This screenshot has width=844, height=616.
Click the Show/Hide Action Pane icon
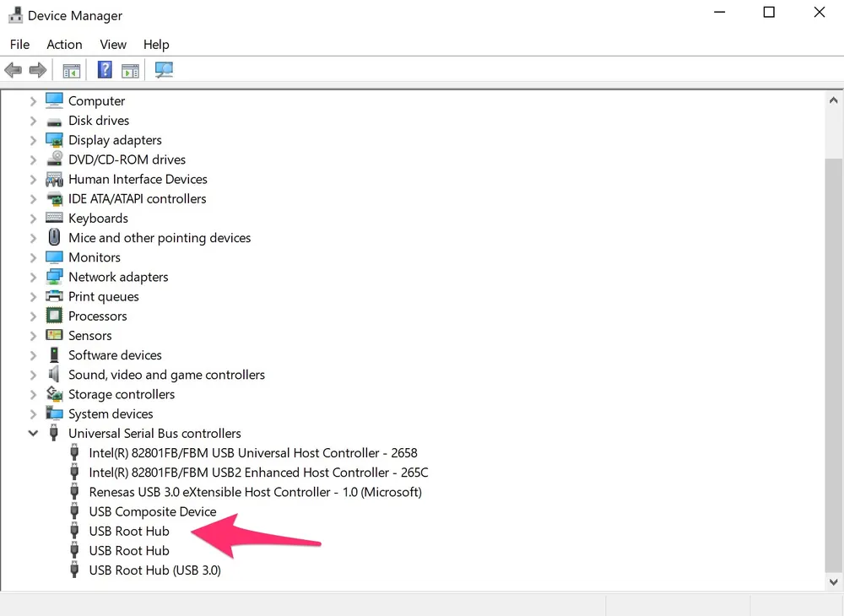(130, 70)
